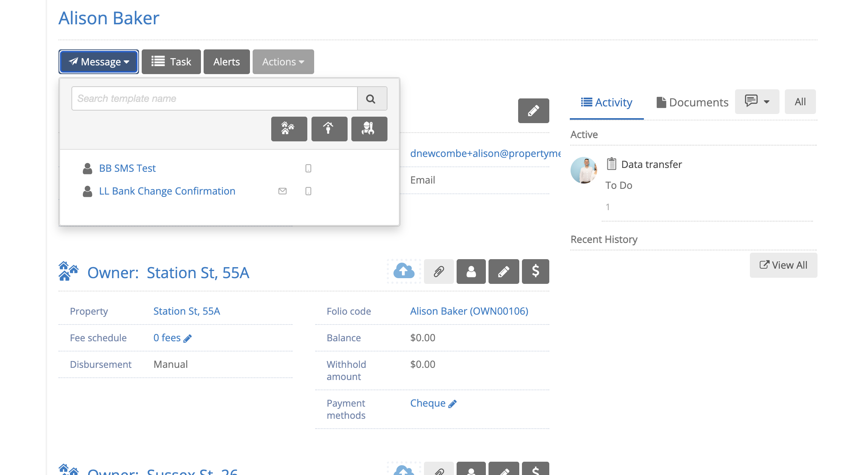The image size is (868, 475).
Task: Click person icon beside LL Bank Change Confirmation
Action: click(87, 191)
